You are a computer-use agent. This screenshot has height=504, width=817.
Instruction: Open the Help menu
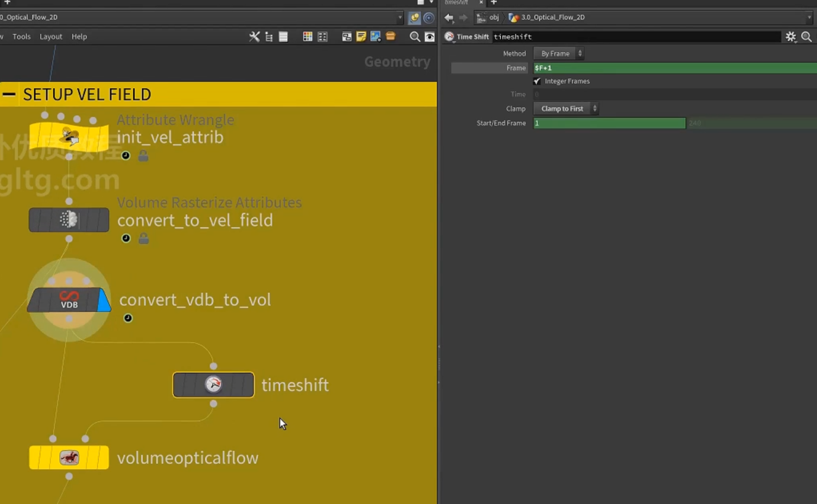tap(79, 36)
